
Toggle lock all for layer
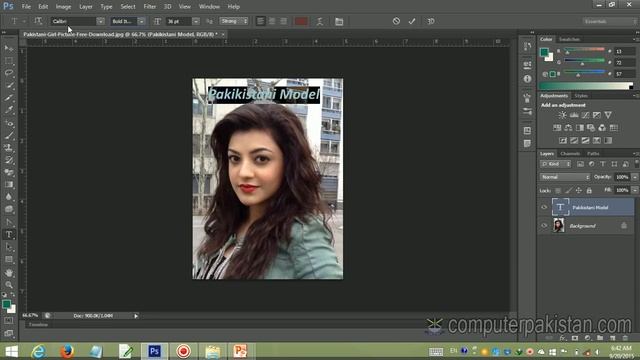pyautogui.click(x=589, y=191)
